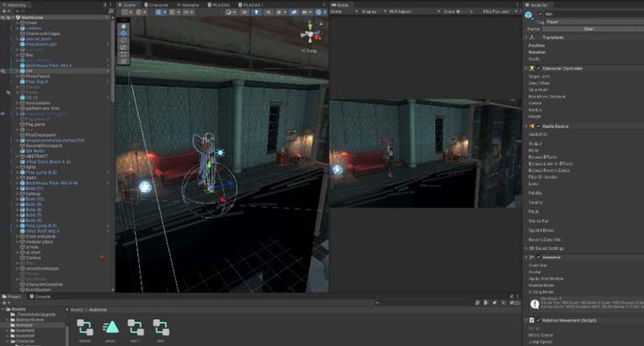Select AbstractScene folder in Project tree
The width and height of the screenshot is (644, 346).
click(x=29, y=320)
